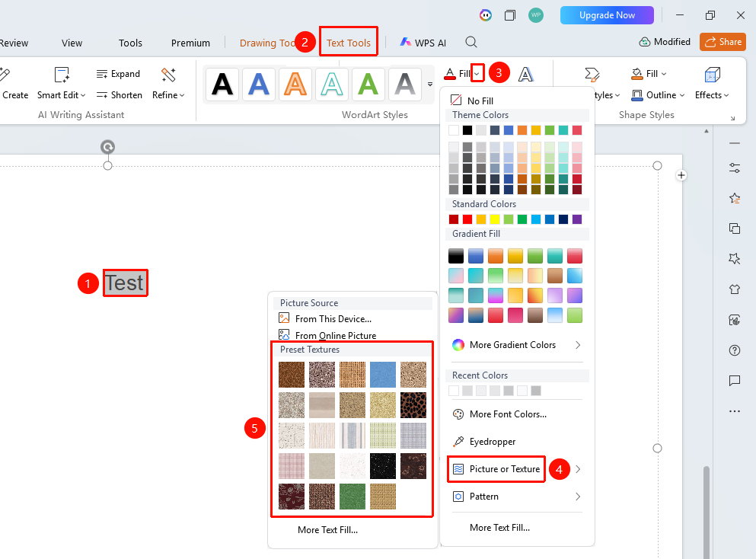Click the WPS AI logo icon
Image resolution: width=756 pixels, height=559 pixels.
[x=406, y=43]
